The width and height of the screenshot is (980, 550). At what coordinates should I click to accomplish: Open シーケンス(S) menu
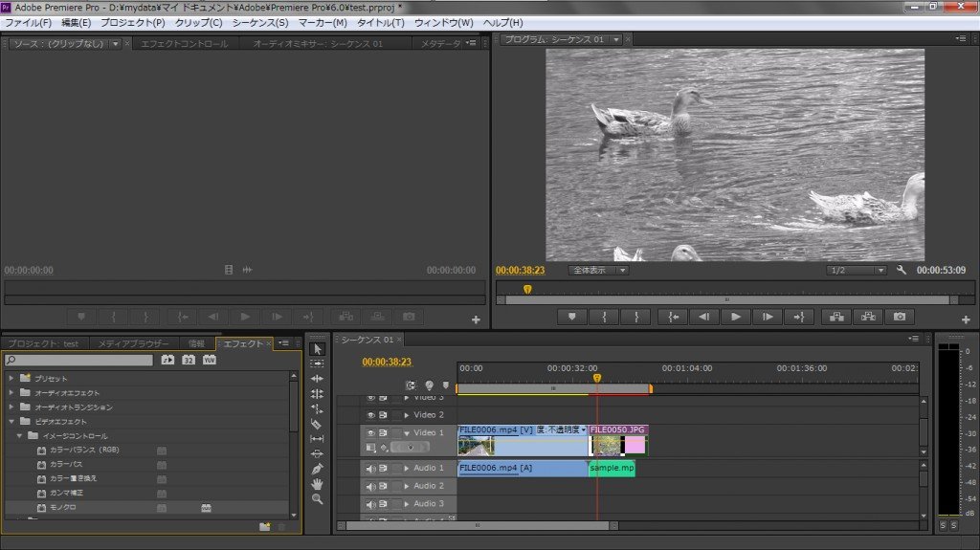(260, 23)
